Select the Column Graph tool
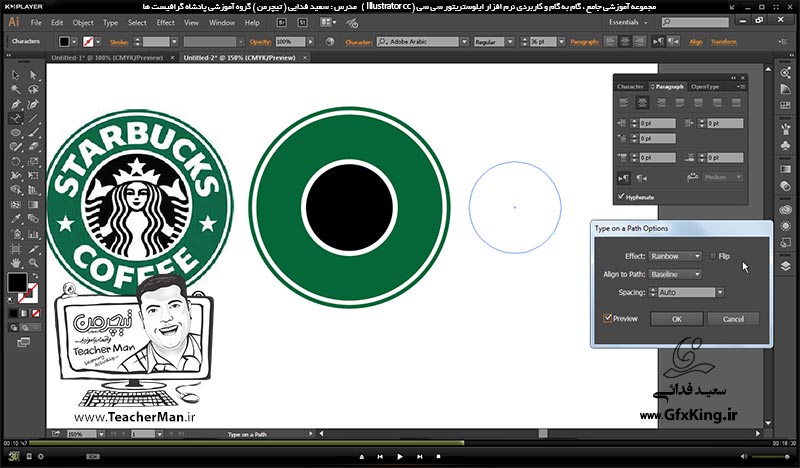This screenshot has width=800, height=468. (x=34, y=234)
